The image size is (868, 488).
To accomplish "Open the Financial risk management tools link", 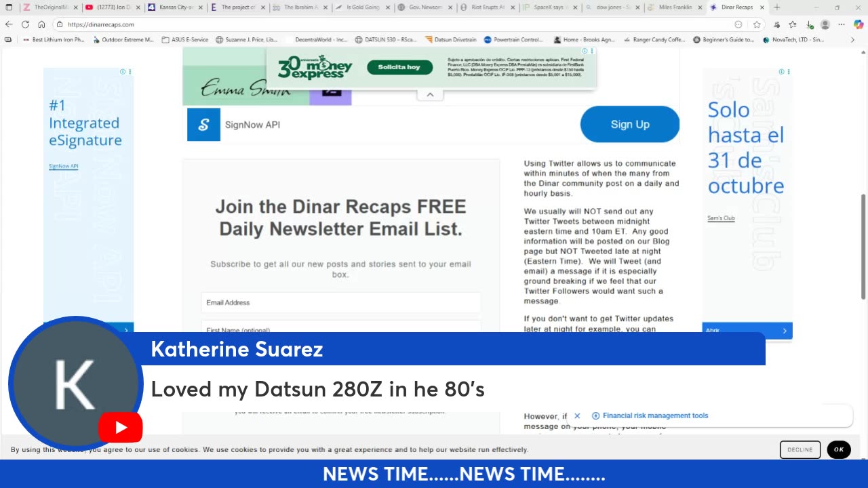I will click(655, 416).
